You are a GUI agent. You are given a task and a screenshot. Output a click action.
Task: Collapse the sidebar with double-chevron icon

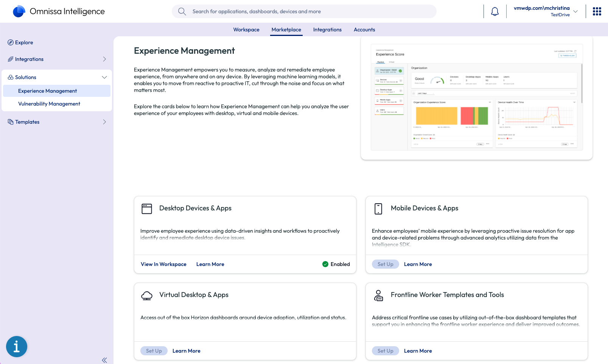coord(104,360)
